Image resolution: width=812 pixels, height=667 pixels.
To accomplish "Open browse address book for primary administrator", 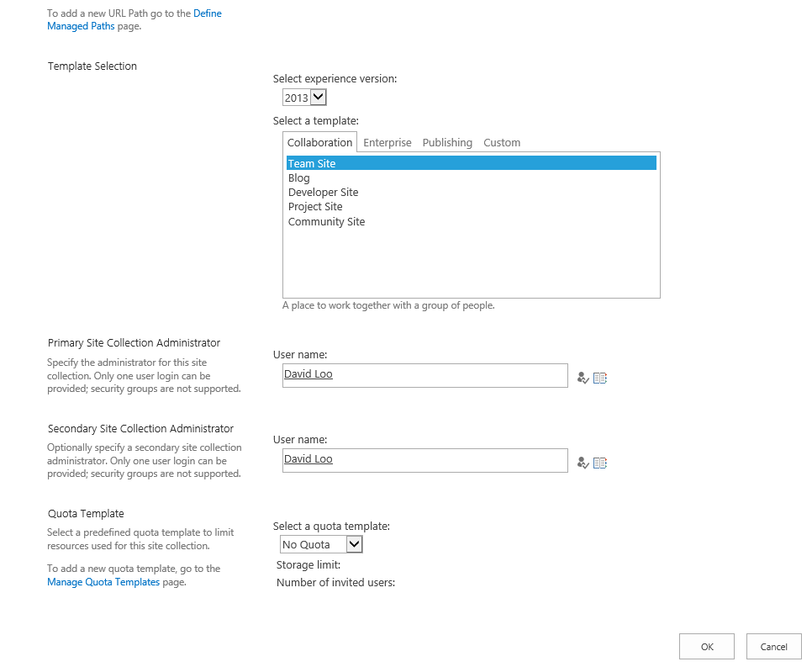I will coord(599,378).
